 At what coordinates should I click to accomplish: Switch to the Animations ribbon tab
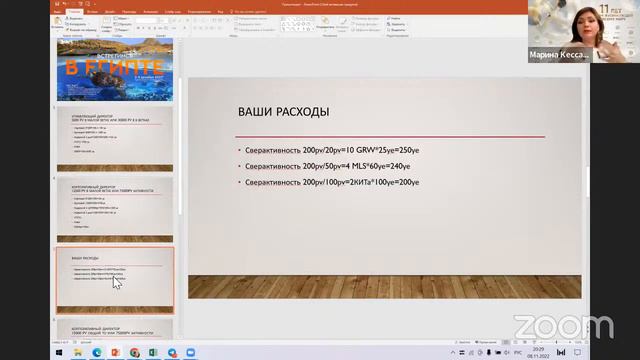(151, 12)
